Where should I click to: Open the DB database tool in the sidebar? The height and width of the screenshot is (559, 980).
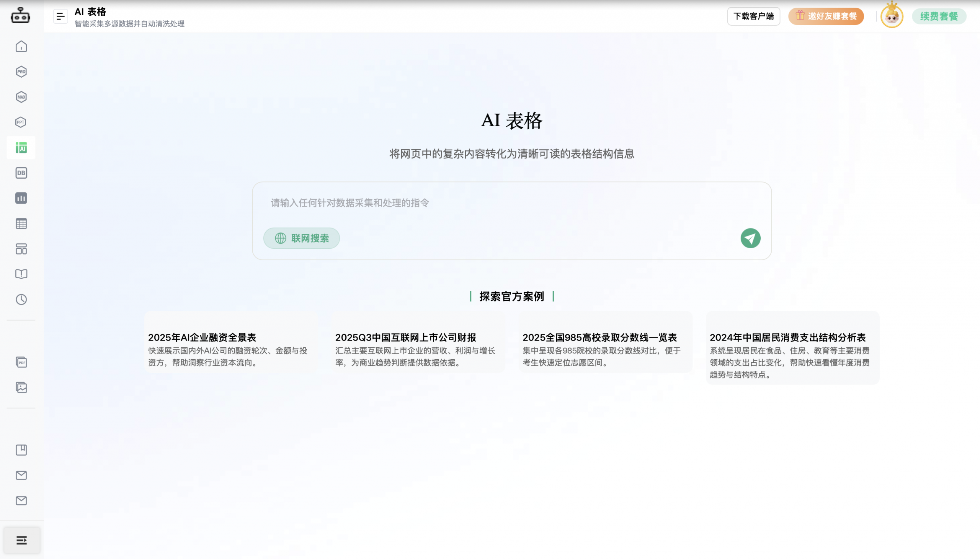(21, 173)
